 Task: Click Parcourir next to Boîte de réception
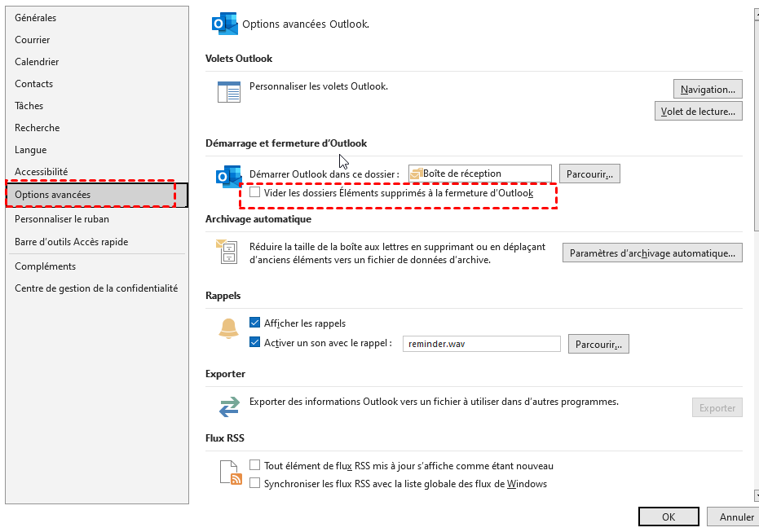pos(589,174)
